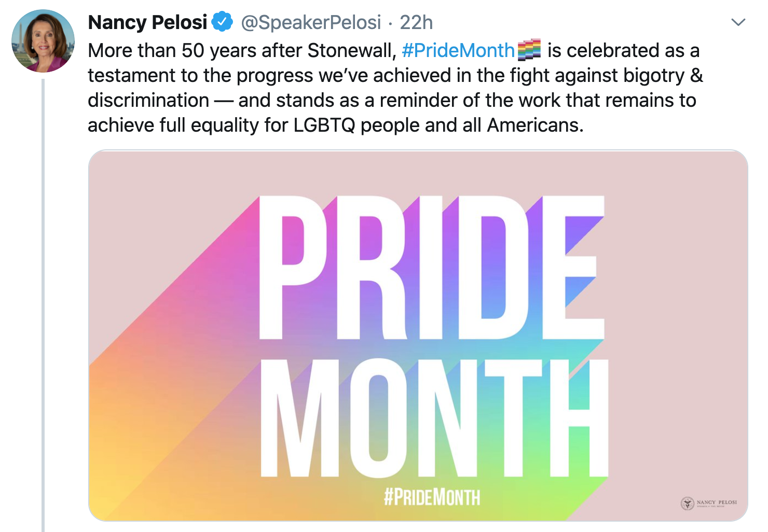Click the word Stonewall in the tweet
Image resolution: width=768 pixels, height=532 pixels.
coord(352,50)
